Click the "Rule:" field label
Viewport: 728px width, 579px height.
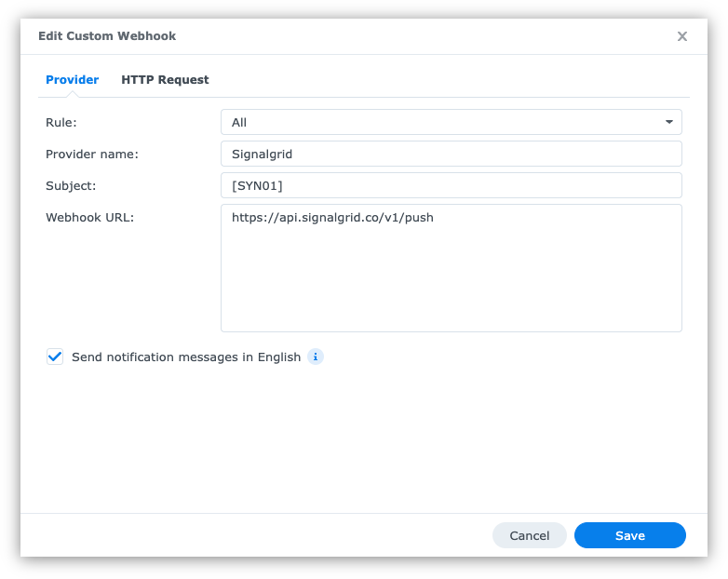61,122
